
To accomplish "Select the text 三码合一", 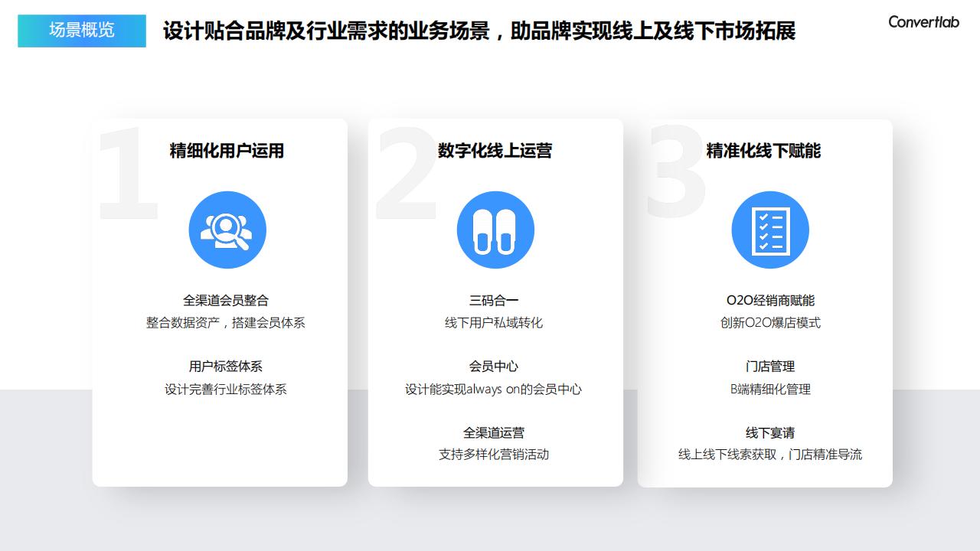I will tap(494, 301).
